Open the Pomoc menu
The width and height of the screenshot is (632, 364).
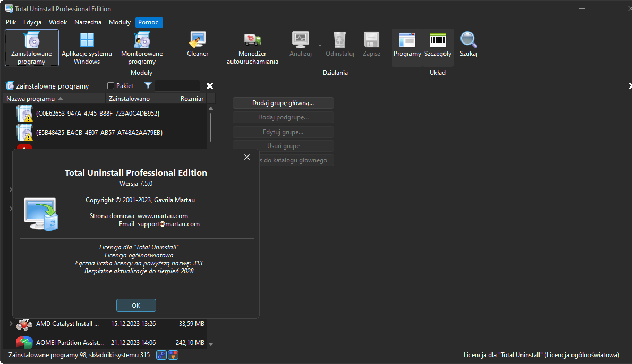click(x=148, y=22)
